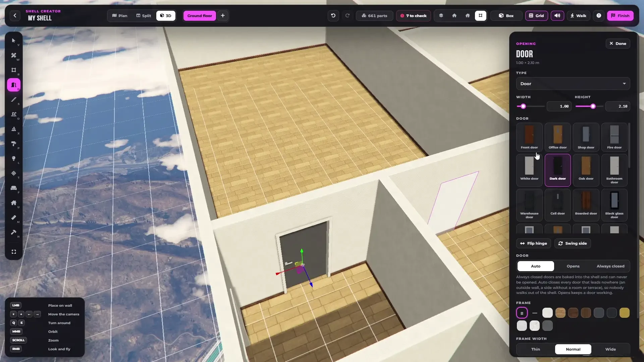Open the help question mark

point(599,16)
